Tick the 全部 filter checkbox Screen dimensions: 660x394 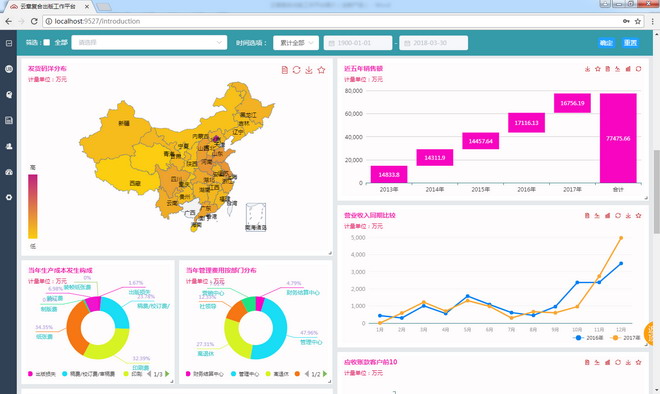pyautogui.click(x=47, y=43)
